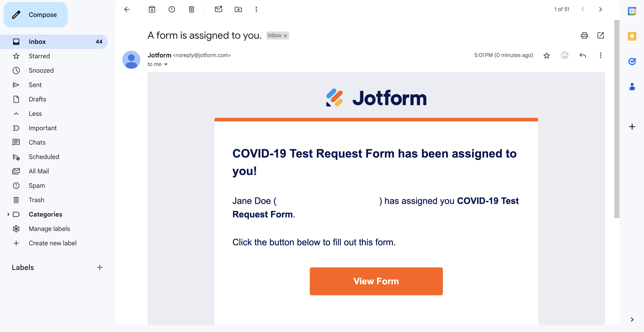This screenshot has height=332, width=644.
Task: Add an emoji reaction to the message
Action: [x=564, y=55]
